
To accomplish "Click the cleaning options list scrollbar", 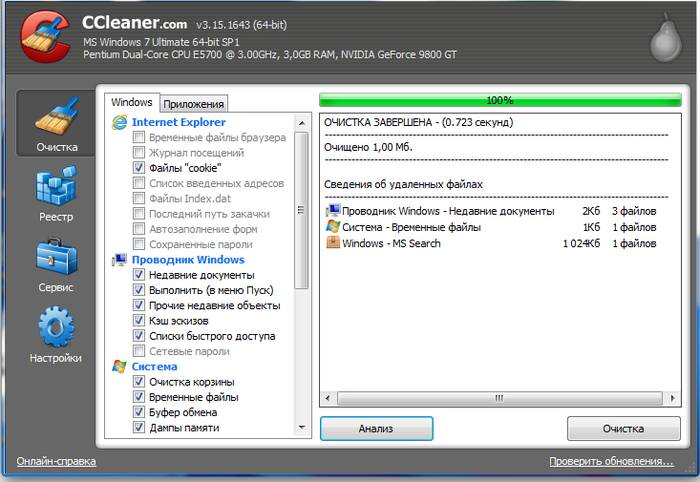I will tap(302, 200).
